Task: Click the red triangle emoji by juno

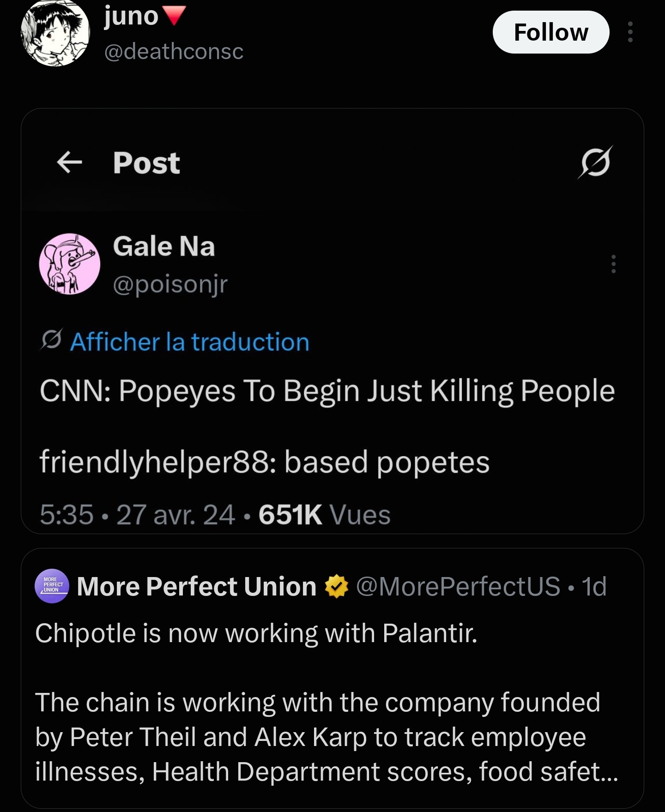Action: (x=175, y=16)
